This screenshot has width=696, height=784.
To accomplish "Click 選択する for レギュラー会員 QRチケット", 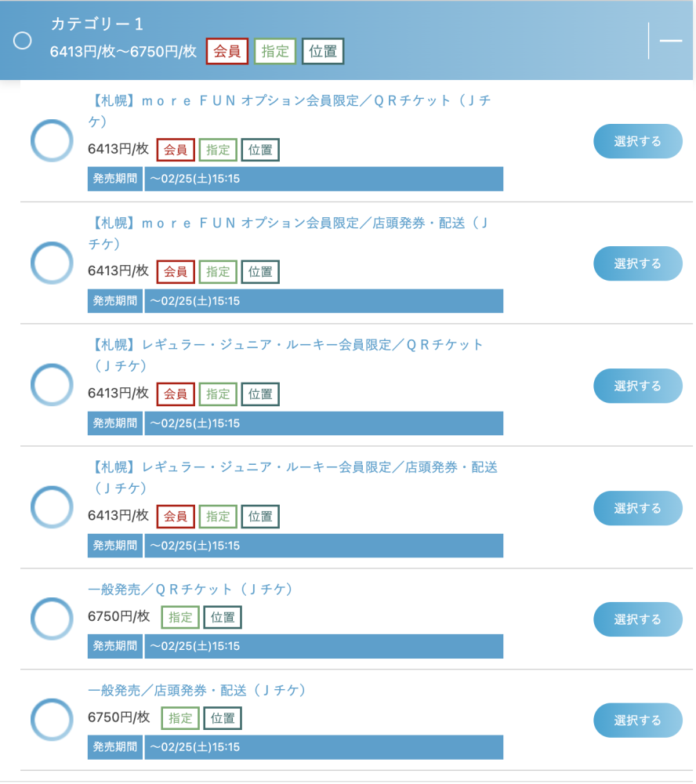I will [637, 386].
